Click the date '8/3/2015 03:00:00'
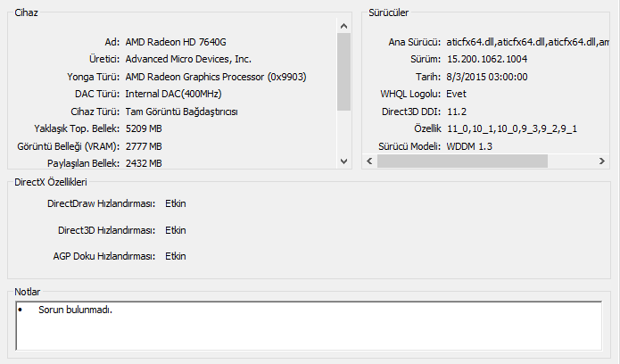620x364 pixels. click(487, 77)
